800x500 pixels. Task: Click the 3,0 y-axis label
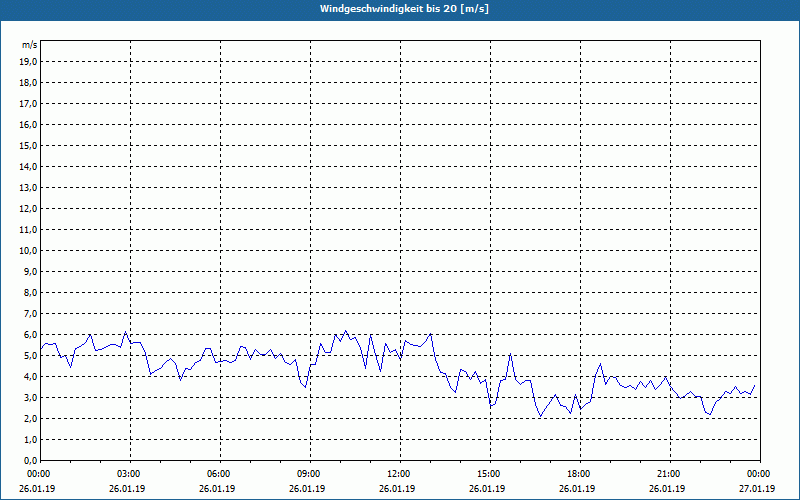click(30, 397)
